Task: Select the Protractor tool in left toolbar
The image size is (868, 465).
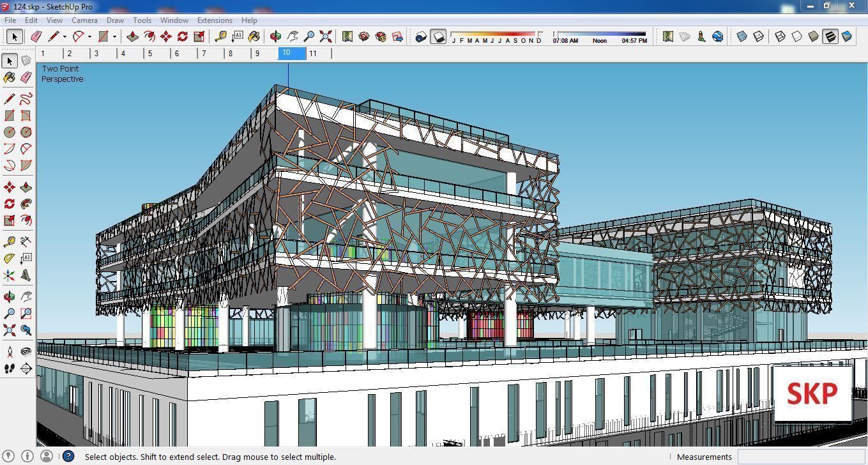Action: [9, 259]
